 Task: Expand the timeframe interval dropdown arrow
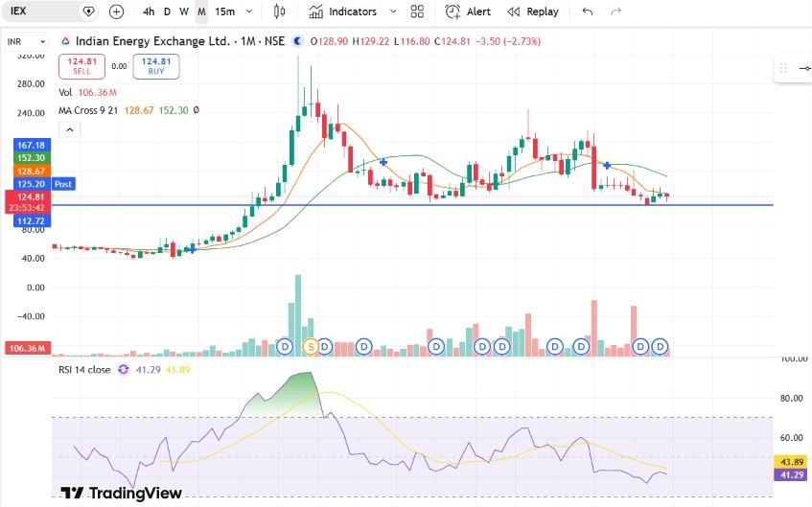[249, 12]
